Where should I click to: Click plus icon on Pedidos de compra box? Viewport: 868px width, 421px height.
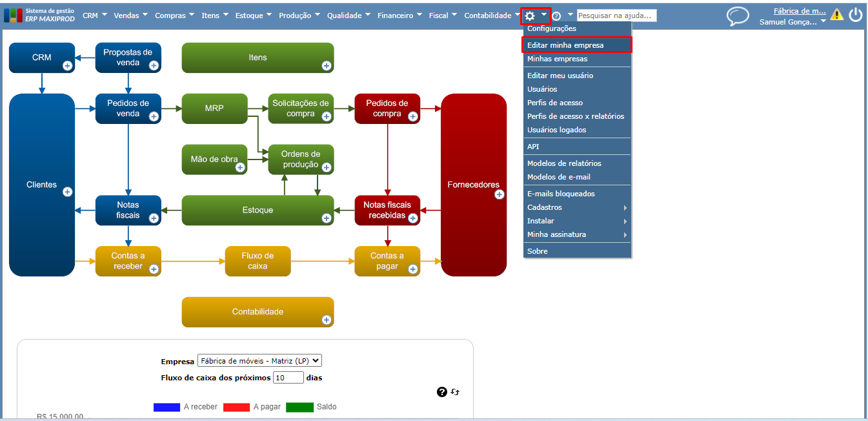[413, 116]
